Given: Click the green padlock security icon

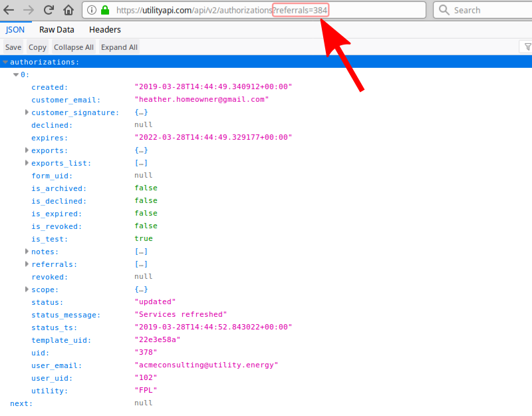Looking at the screenshot, I should [x=105, y=10].
